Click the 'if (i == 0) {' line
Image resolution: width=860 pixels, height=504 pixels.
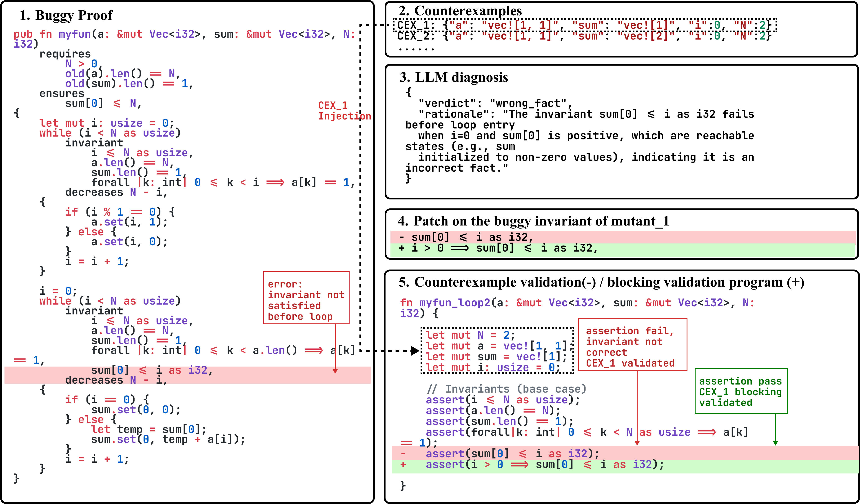pos(107,400)
